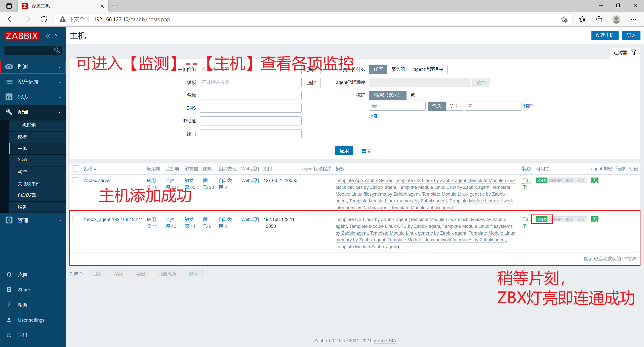Click ZBX availability badge for Zabbix server
The height and width of the screenshot is (347, 644).
point(542,180)
